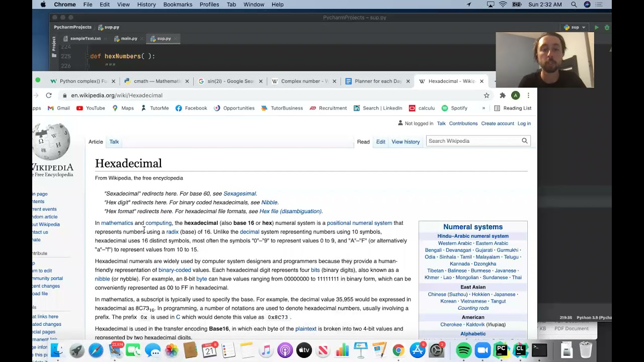
Task: Open App Store in the Dock
Action: click(418, 350)
